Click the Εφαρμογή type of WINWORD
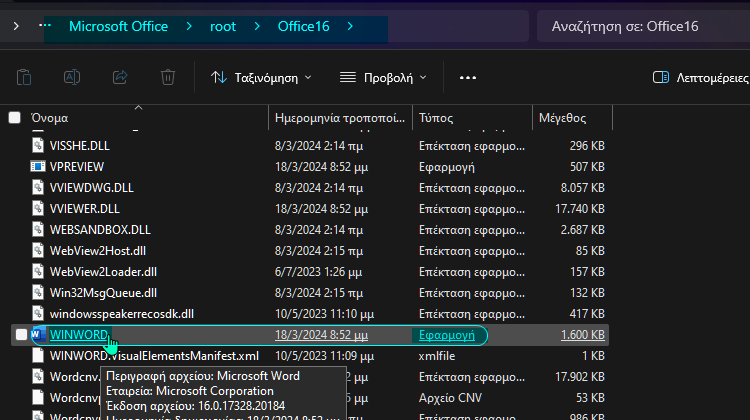 447,335
